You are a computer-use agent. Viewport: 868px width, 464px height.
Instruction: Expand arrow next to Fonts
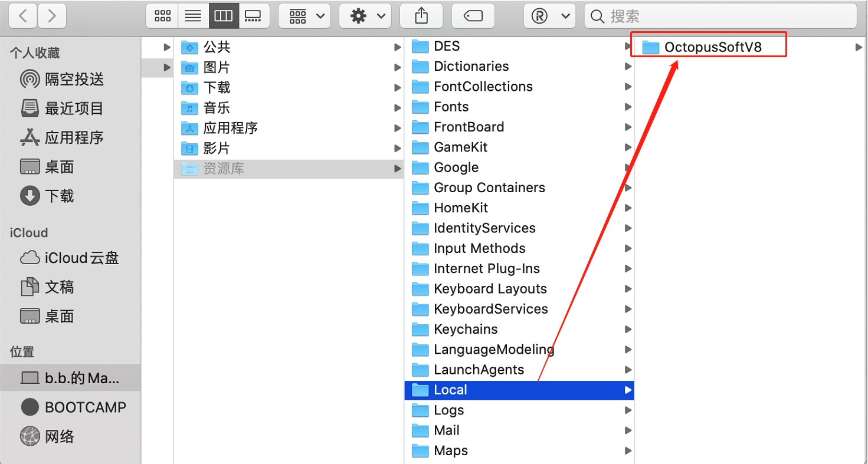tap(628, 107)
